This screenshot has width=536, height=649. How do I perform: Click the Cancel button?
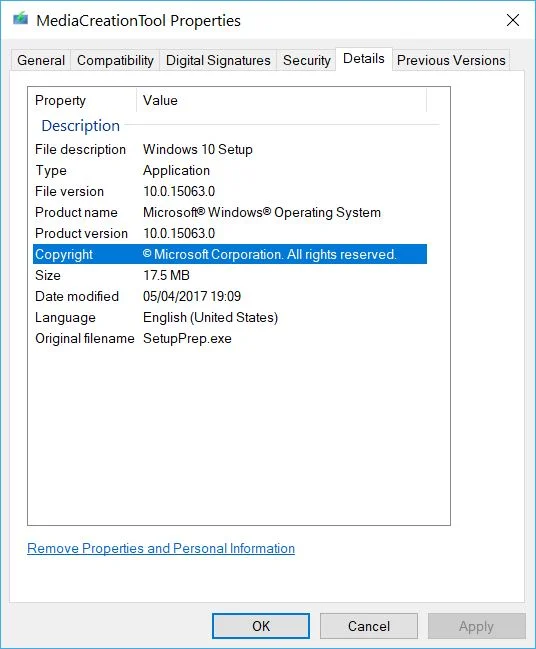[x=369, y=626]
